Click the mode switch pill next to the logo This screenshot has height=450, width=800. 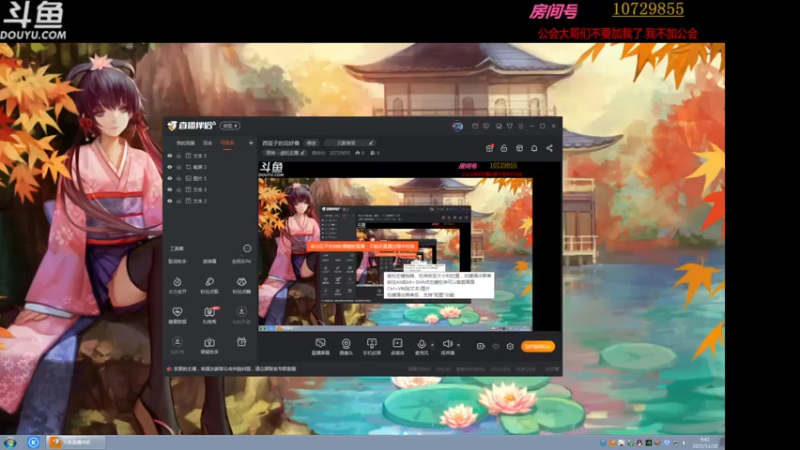point(230,126)
